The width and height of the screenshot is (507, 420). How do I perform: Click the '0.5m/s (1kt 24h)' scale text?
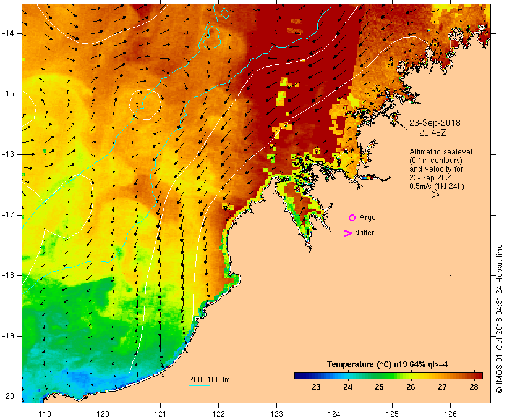point(437,187)
